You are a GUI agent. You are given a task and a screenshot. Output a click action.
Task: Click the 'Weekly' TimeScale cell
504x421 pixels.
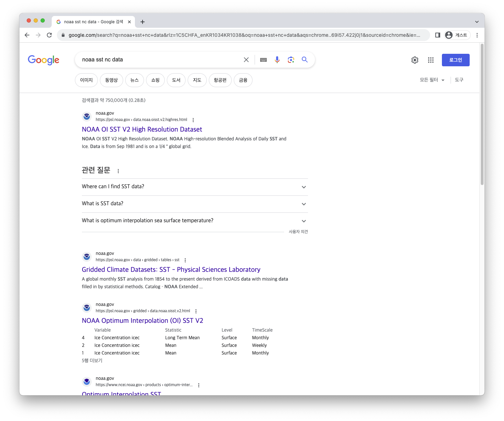click(259, 345)
